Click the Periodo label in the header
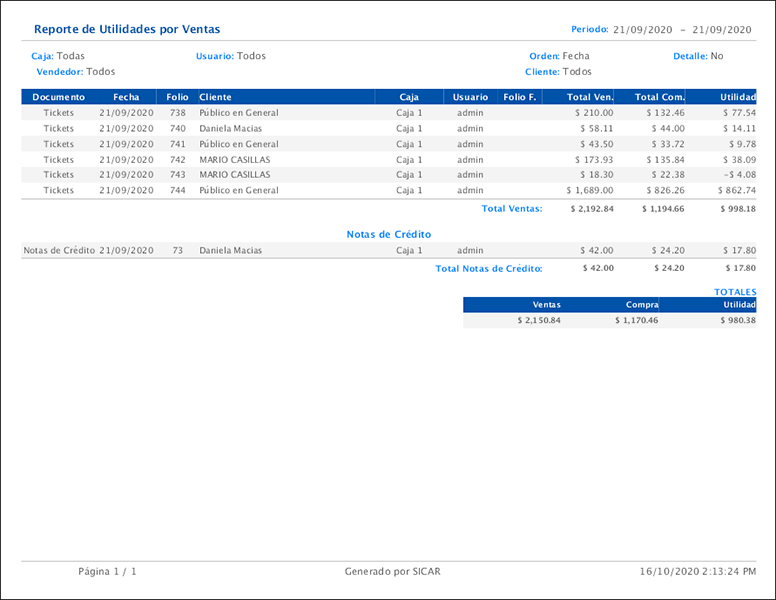 [589, 30]
